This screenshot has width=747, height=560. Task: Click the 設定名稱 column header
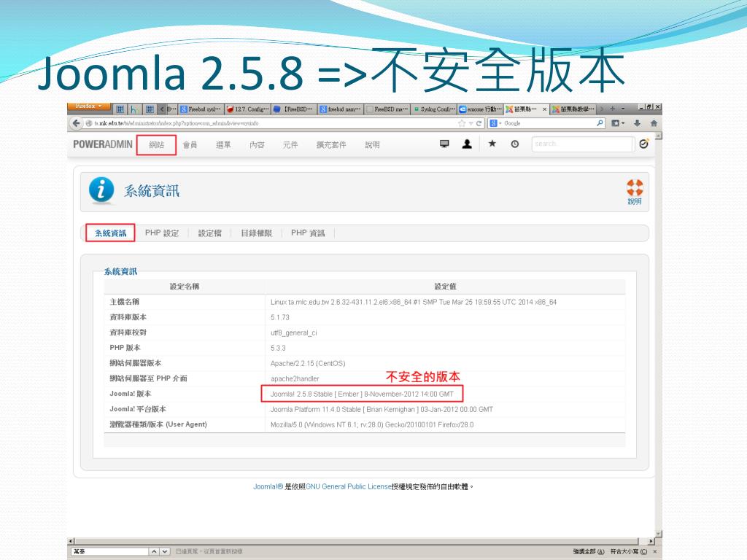185,286
